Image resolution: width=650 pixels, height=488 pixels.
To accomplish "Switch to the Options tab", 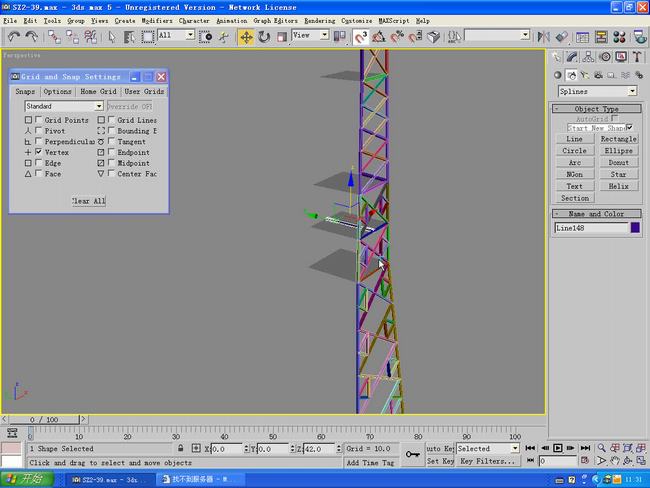I will pyautogui.click(x=57, y=91).
